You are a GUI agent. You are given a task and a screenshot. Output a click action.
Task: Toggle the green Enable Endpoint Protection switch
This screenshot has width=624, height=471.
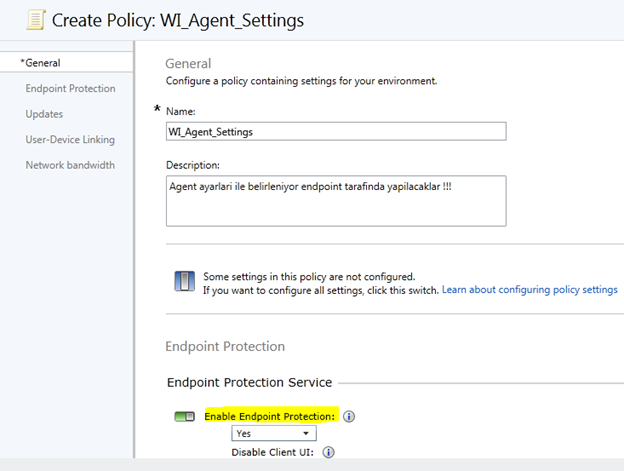pyautogui.click(x=185, y=417)
